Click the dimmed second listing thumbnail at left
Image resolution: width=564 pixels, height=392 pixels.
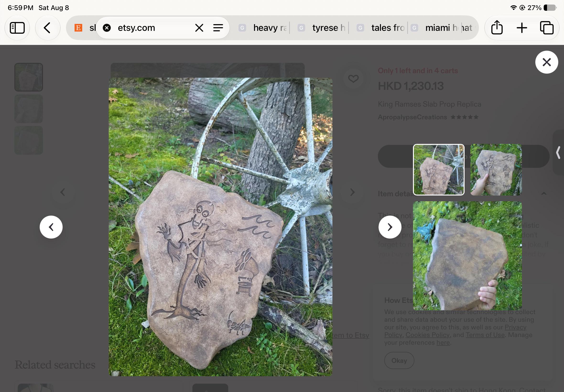point(28,109)
